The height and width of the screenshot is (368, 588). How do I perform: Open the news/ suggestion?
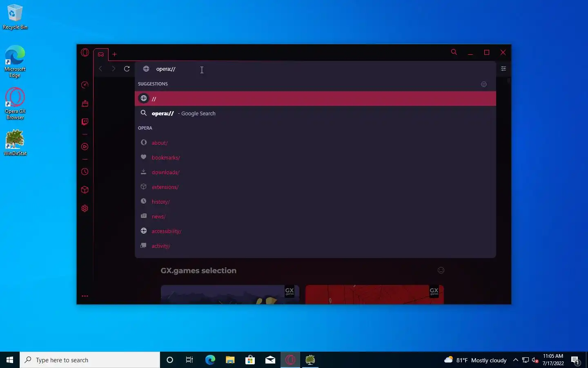[315, 216]
